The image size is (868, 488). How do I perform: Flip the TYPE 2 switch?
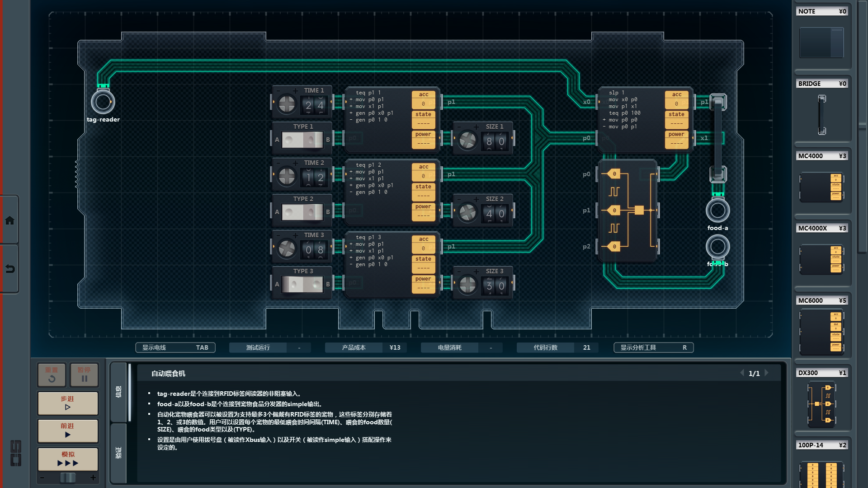coord(302,212)
